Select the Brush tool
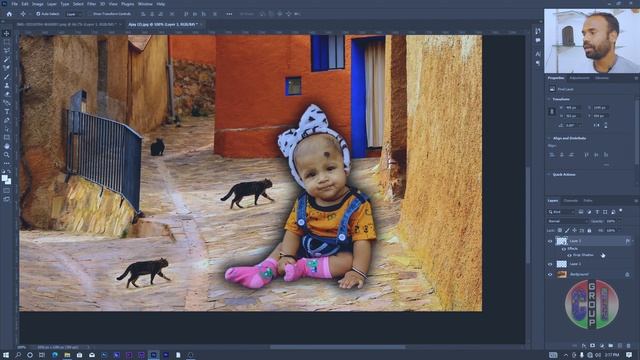This screenshot has height=360, width=640. [7, 77]
